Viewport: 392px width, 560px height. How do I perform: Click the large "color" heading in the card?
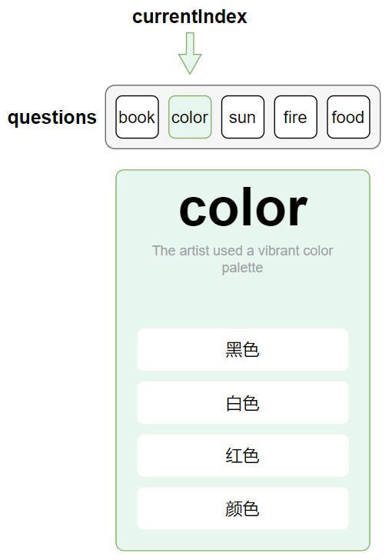[243, 208]
